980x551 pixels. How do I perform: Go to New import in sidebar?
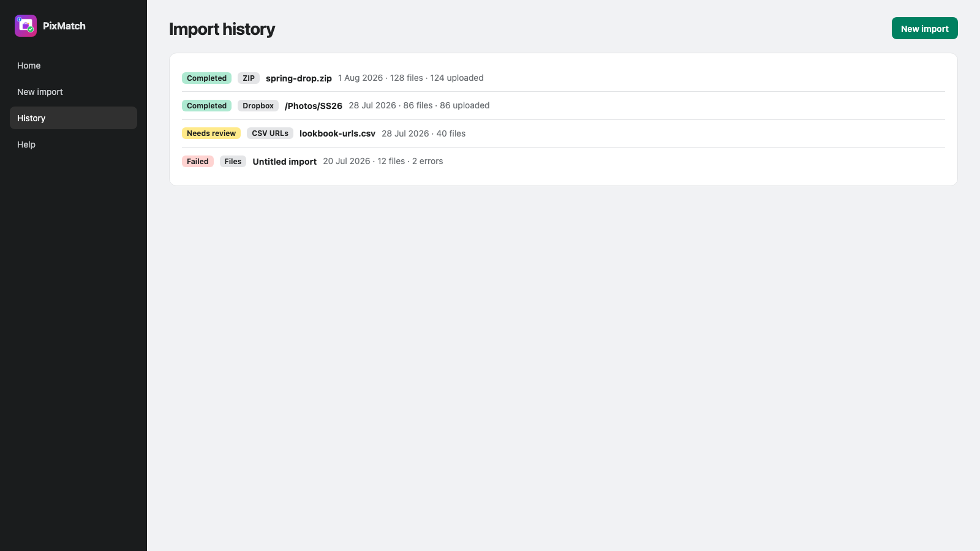tap(73, 92)
